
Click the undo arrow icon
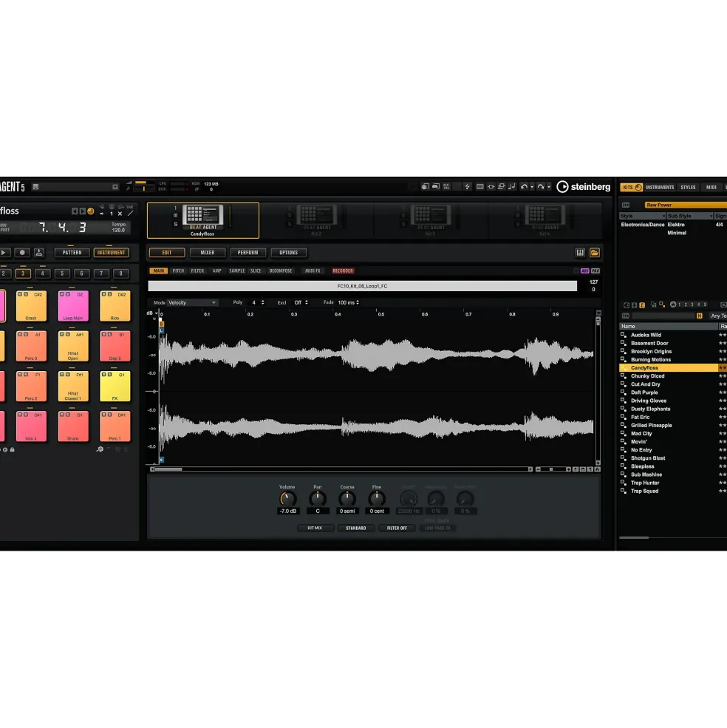[x=524, y=187]
